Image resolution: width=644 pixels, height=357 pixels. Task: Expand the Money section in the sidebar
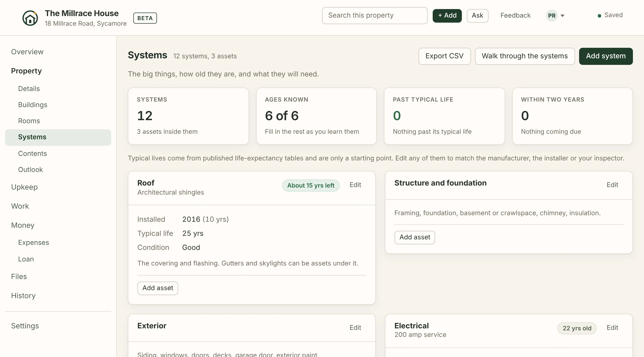click(23, 225)
